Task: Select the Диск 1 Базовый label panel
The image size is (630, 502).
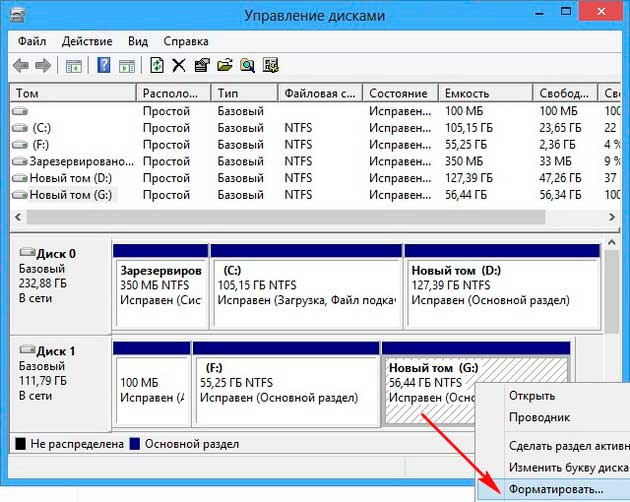Action: [60, 384]
